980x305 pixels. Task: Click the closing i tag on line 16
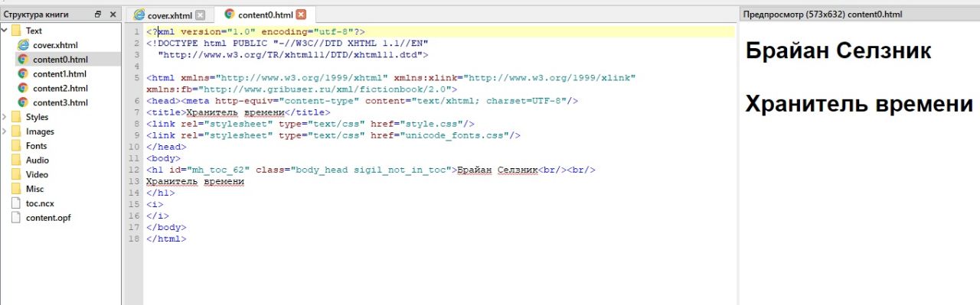pos(158,216)
